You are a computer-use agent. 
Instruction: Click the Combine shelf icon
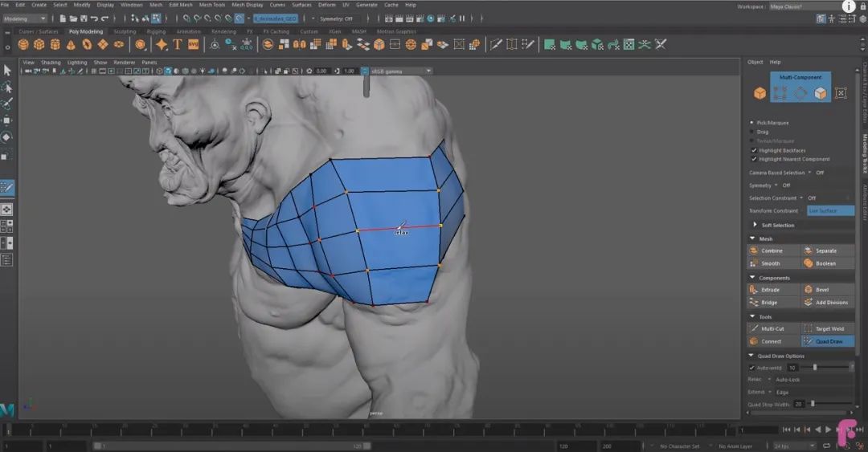268,45
